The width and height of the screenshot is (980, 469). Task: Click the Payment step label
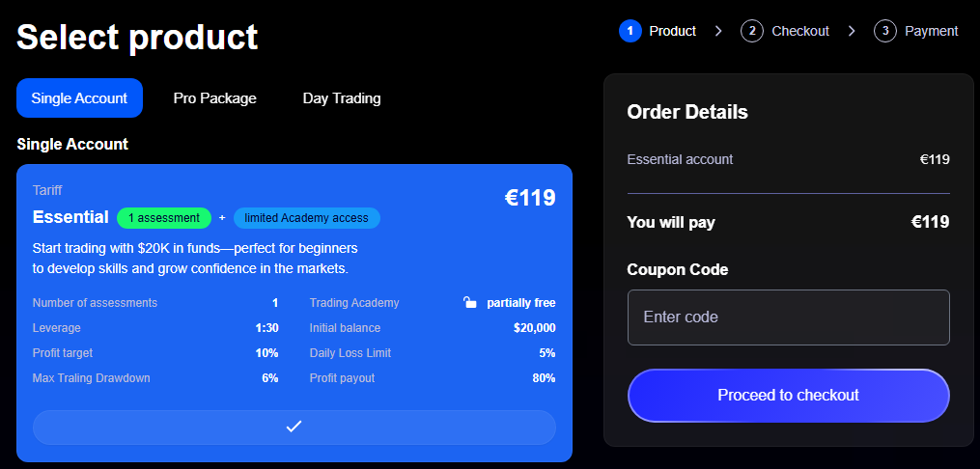931,31
